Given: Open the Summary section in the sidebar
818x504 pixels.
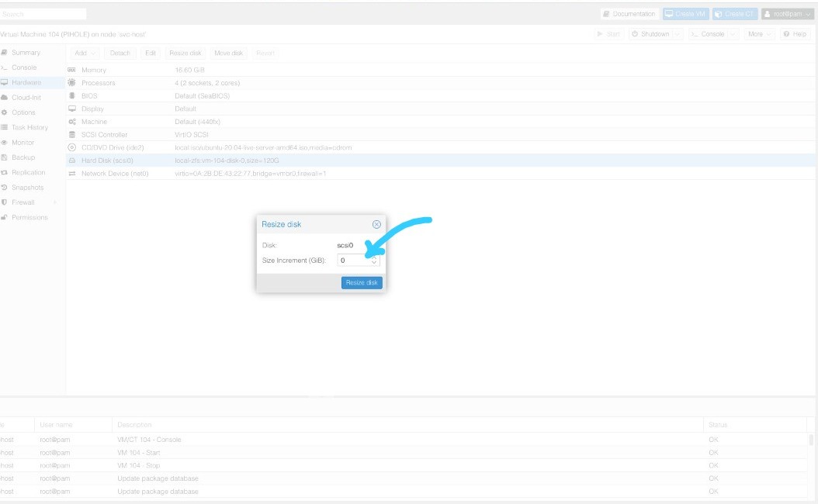Looking at the screenshot, I should pyautogui.click(x=26, y=53).
